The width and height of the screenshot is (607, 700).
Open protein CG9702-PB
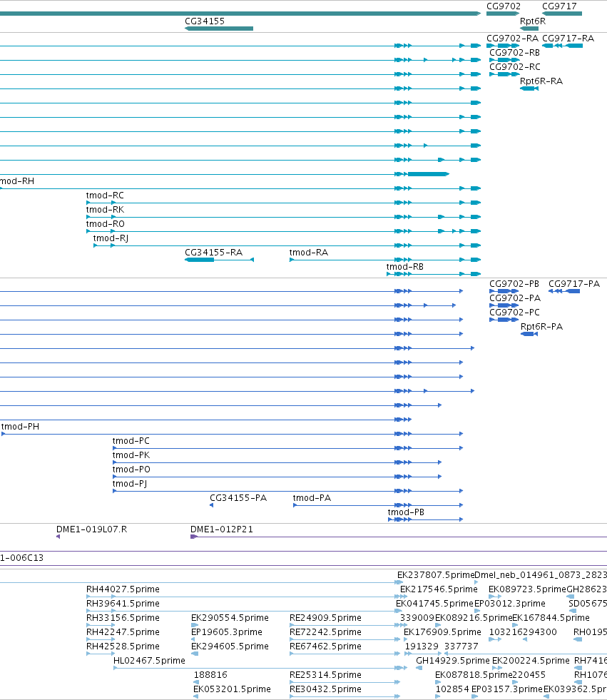tap(514, 284)
